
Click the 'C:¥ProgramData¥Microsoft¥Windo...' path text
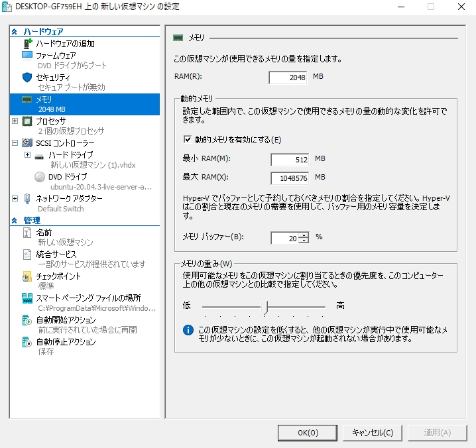(x=97, y=308)
